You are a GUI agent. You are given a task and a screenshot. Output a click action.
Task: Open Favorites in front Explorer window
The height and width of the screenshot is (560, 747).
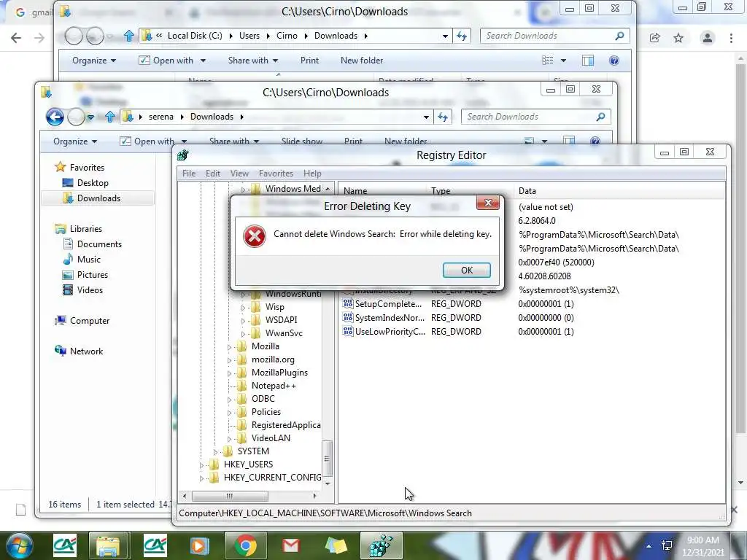tap(87, 168)
